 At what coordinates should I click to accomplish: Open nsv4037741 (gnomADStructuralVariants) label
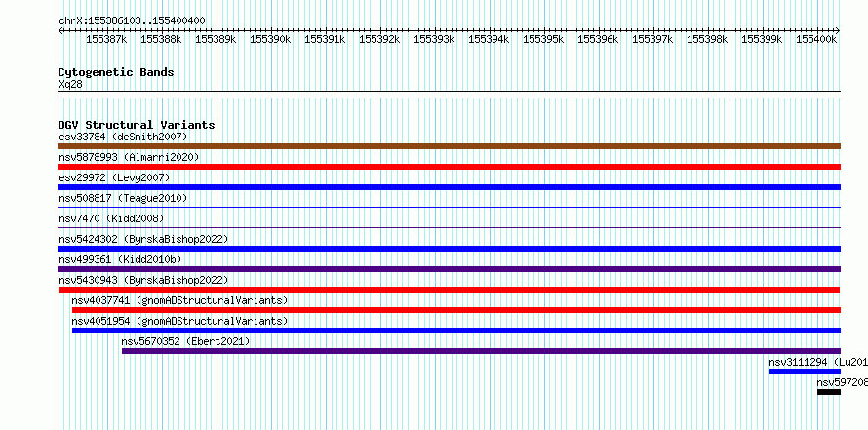(x=179, y=300)
